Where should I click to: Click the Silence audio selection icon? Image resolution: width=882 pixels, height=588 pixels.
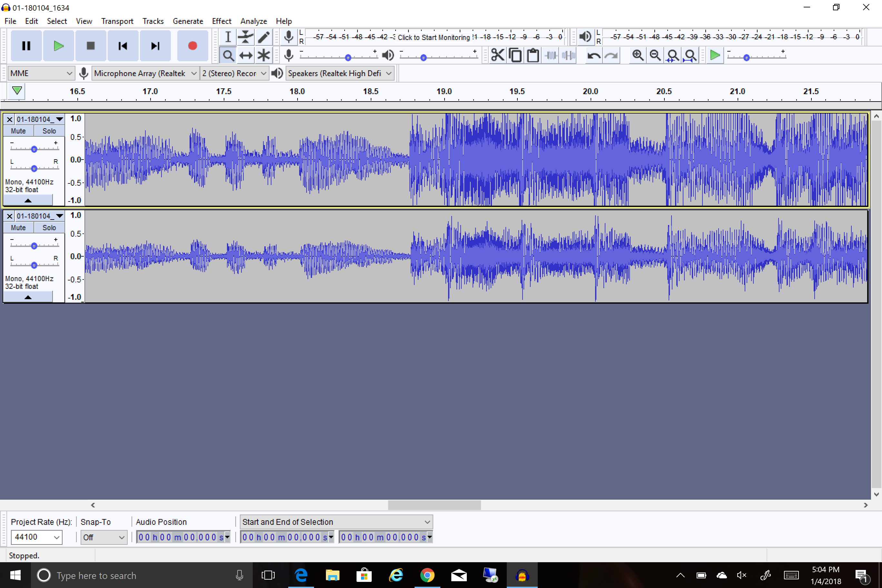pos(569,55)
